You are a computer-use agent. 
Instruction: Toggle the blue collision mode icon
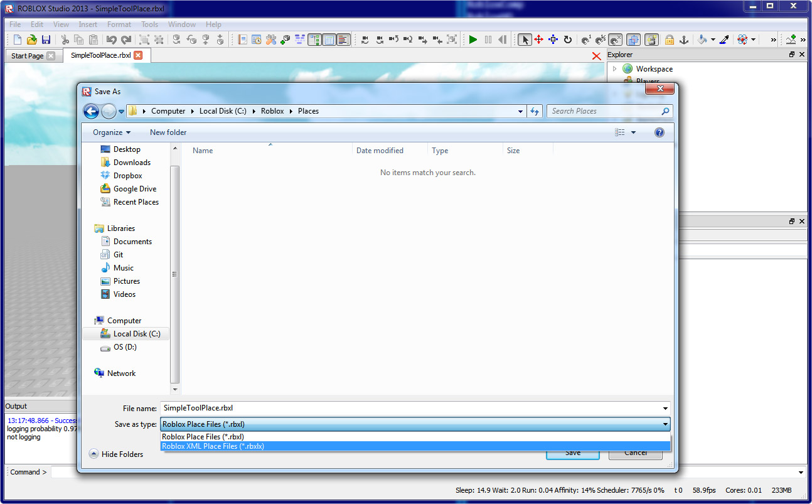[x=633, y=40]
